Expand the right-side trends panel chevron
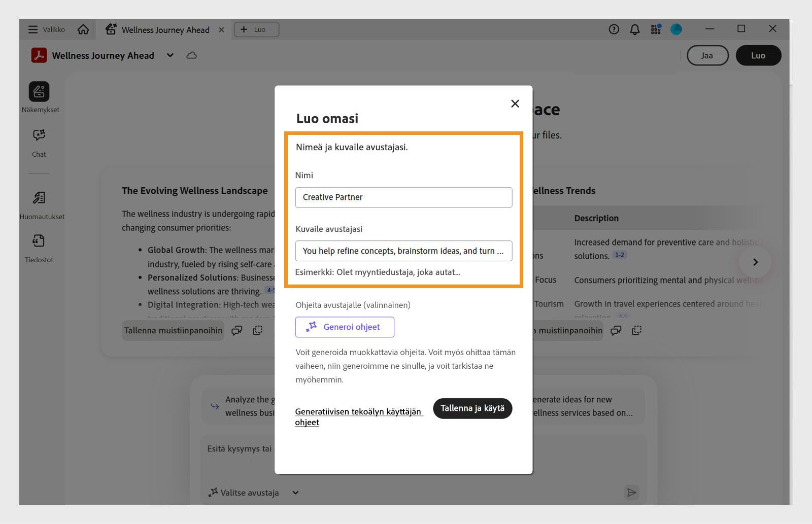This screenshot has height=524, width=812. 755,262
